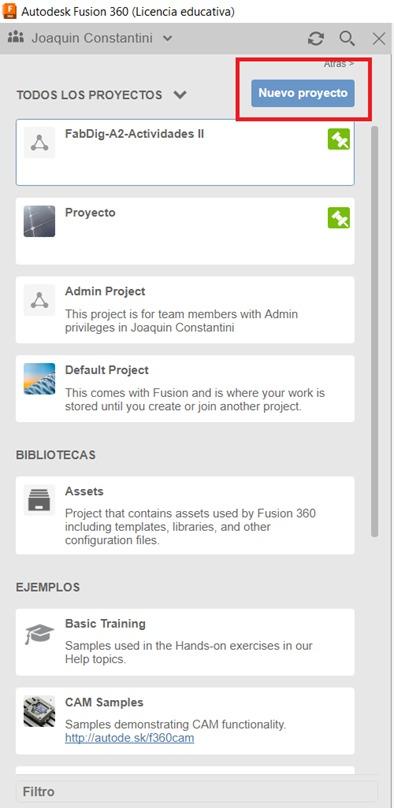Open the search magnifier icon

point(347,39)
